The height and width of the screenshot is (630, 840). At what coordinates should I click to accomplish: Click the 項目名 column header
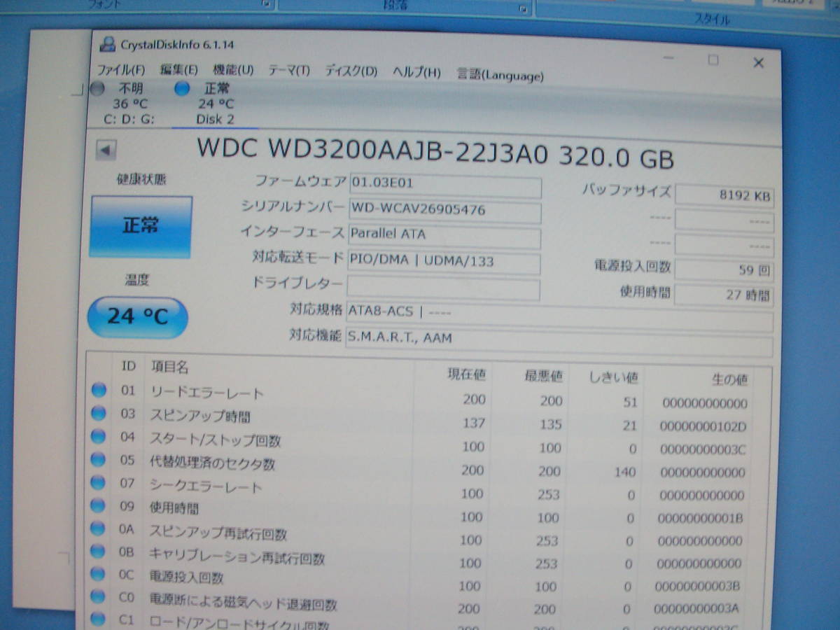tap(169, 366)
